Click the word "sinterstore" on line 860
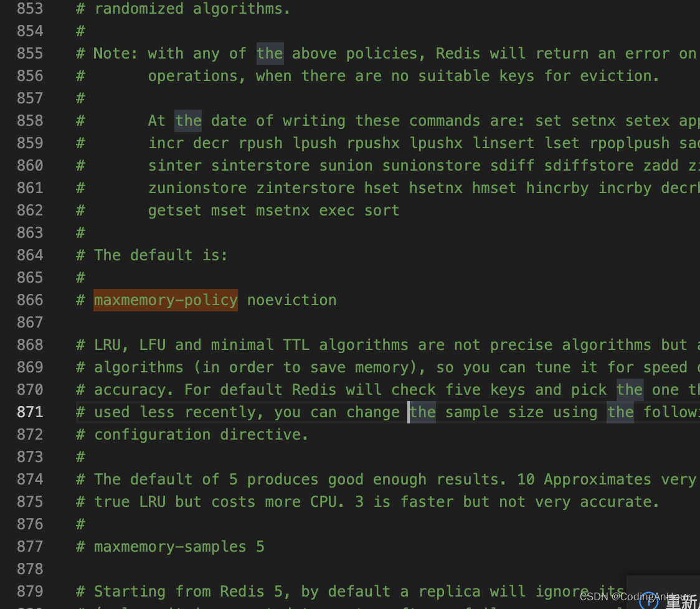Screen dimensions: 700x609 260,166
